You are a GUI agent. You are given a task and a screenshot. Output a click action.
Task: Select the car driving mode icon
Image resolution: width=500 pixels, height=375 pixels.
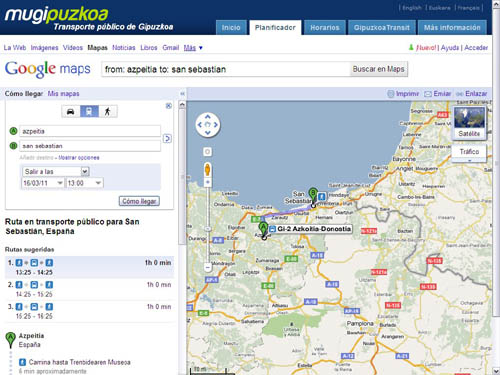click(71, 111)
